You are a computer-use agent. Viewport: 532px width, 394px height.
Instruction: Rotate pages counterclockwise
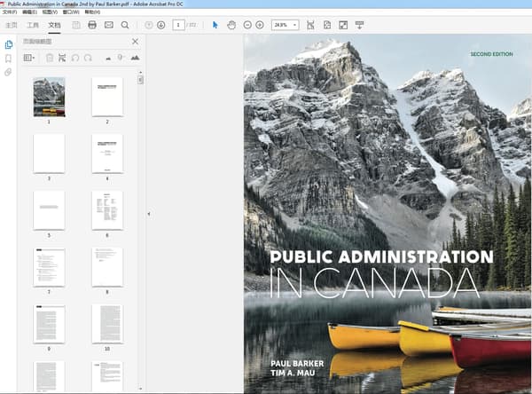coord(75,58)
